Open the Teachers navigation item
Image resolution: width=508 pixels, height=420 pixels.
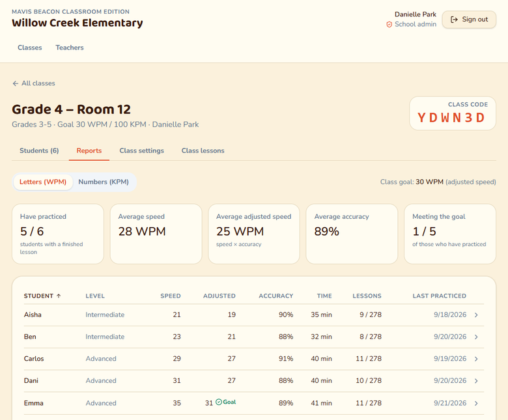pos(70,48)
